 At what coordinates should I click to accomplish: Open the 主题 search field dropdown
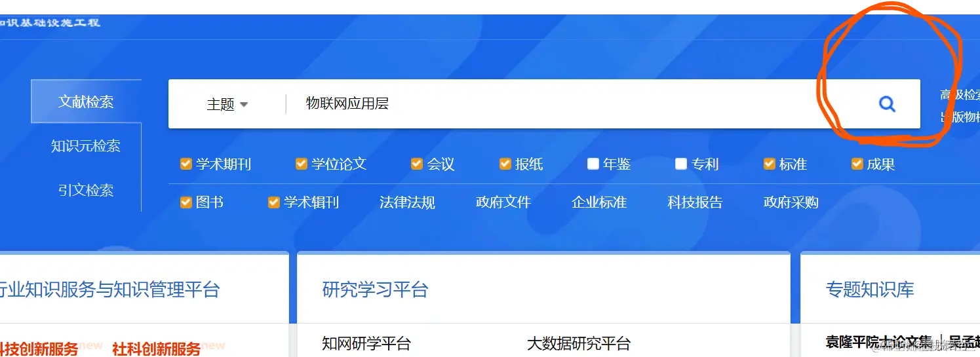click(227, 104)
